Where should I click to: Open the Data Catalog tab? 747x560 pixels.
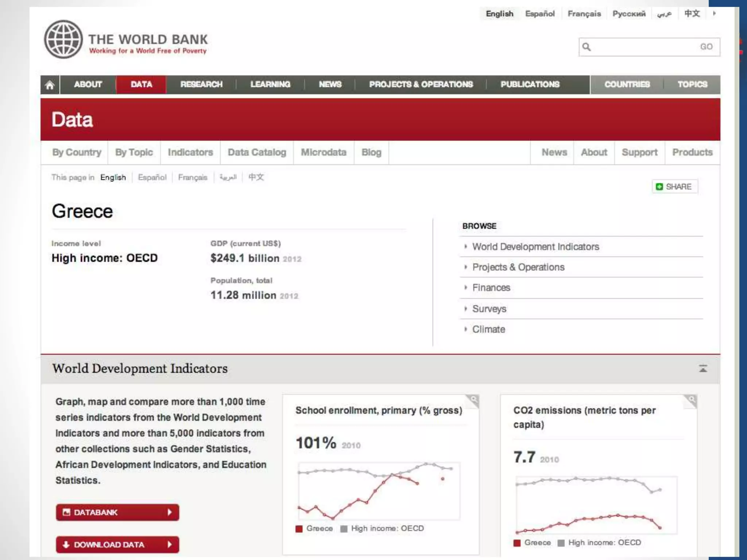(257, 152)
